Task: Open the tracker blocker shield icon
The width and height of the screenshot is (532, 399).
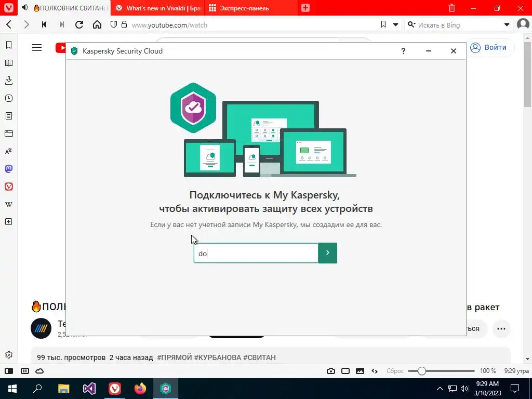Action: click(x=114, y=24)
